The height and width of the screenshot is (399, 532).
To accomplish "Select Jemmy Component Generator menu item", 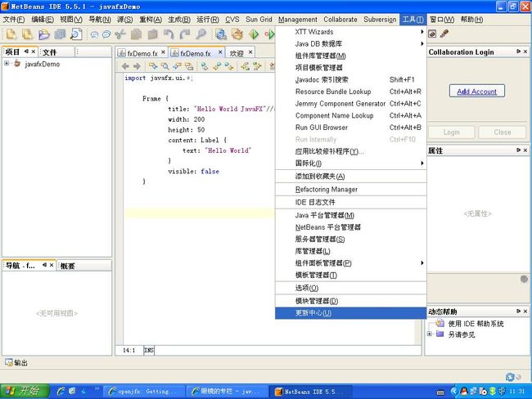I will (x=350, y=103).
